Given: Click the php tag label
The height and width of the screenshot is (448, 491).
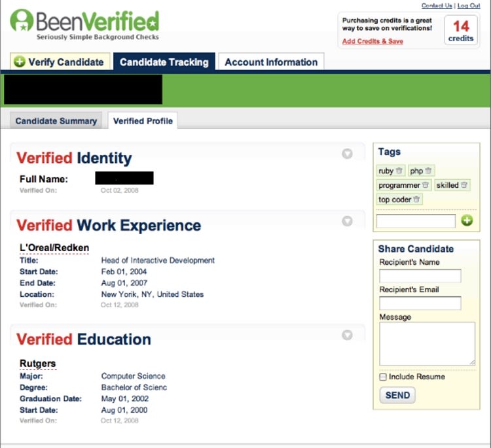Looking at the screenshot, I should point(416,171).
